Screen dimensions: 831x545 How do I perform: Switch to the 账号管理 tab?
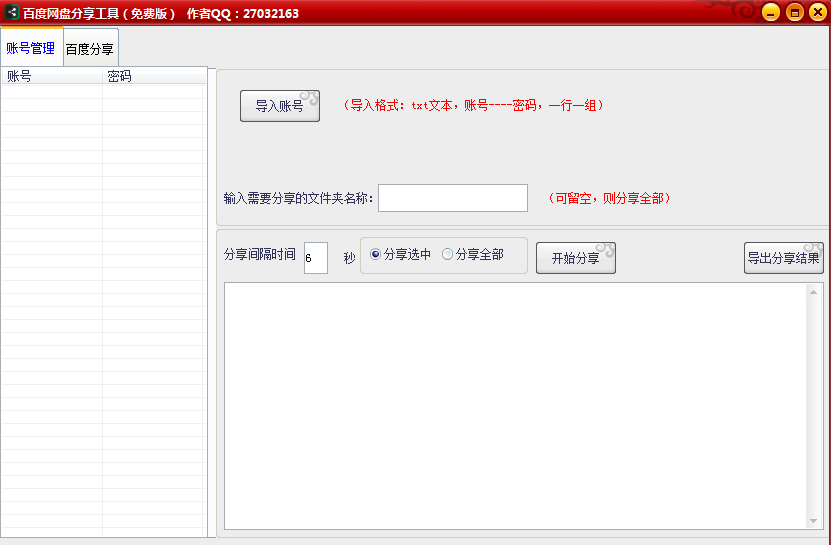coord(31,48)
